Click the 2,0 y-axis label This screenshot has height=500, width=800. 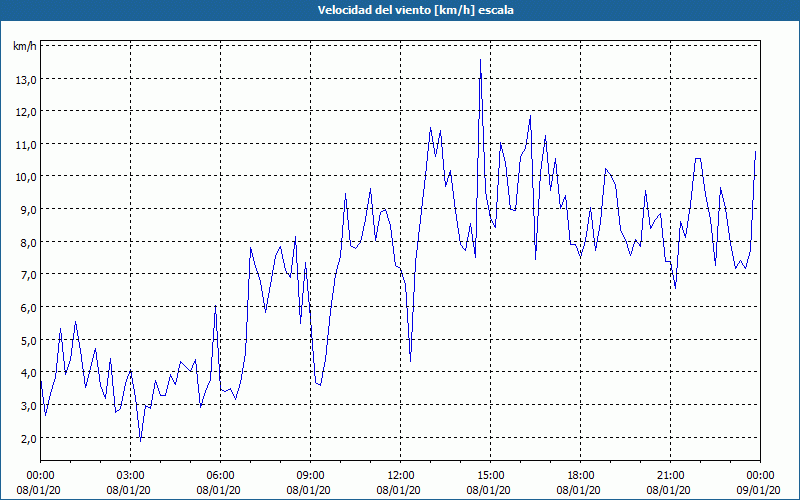[29, 438]
